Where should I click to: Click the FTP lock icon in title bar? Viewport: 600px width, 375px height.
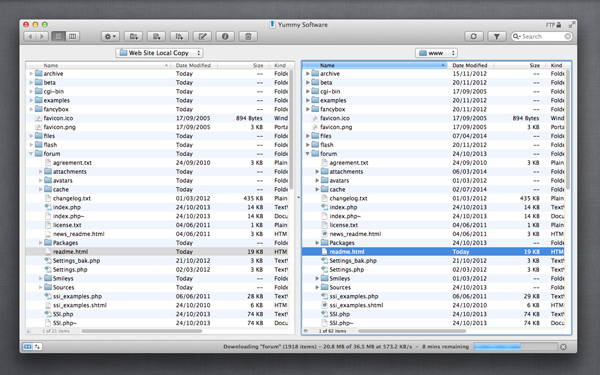(x=558, y=25)
